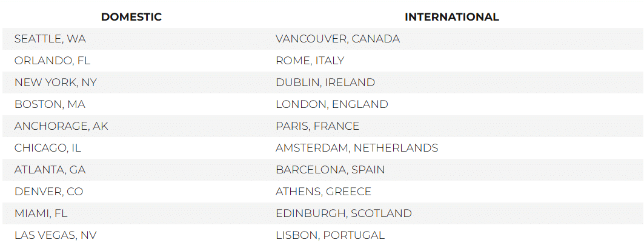Select LAS VEGAS, NV entry
Viewport: 644px width, 251px height.
click(56, 235)
